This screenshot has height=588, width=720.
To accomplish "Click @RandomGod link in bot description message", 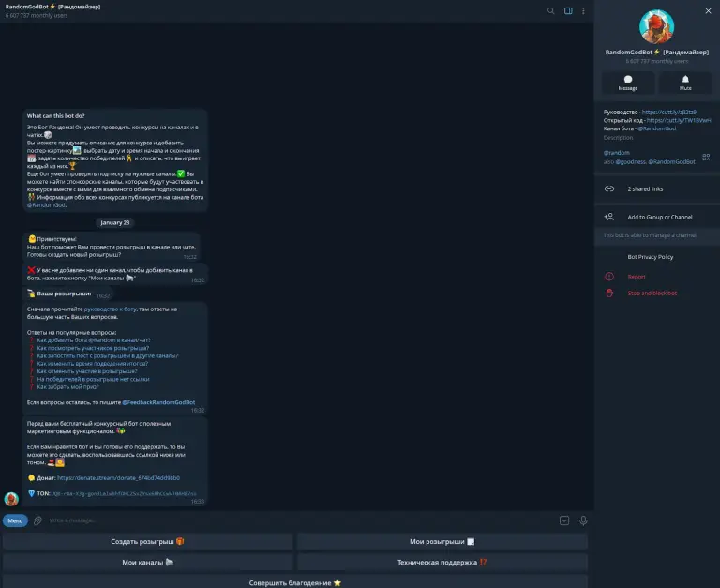I will [x=46, y=204].
